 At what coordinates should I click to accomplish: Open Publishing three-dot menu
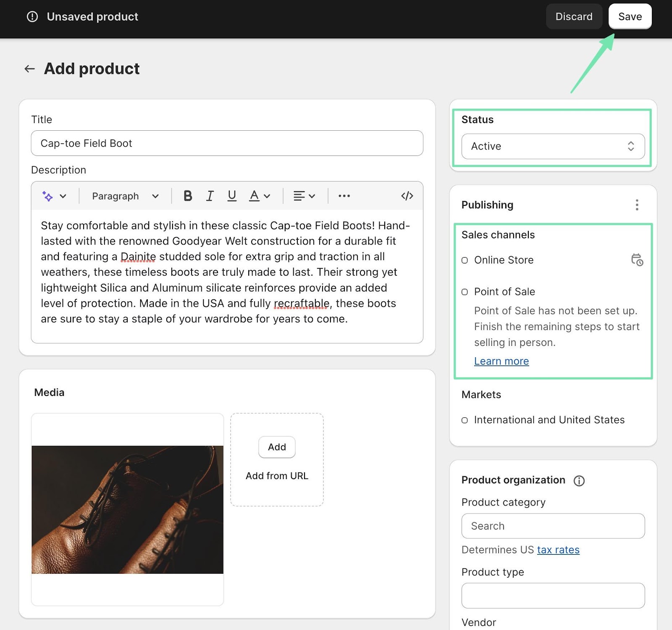637,205
